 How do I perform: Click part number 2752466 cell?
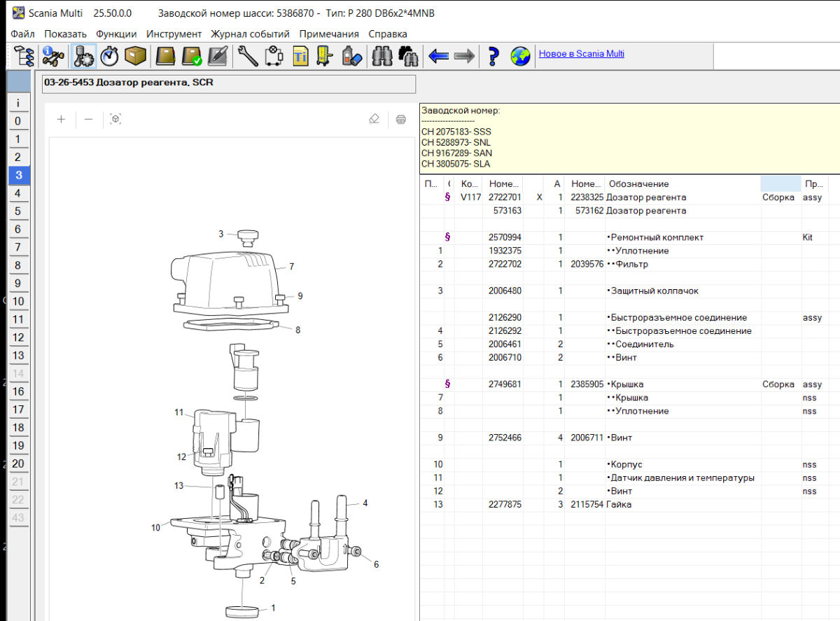[x=505, y=438]
